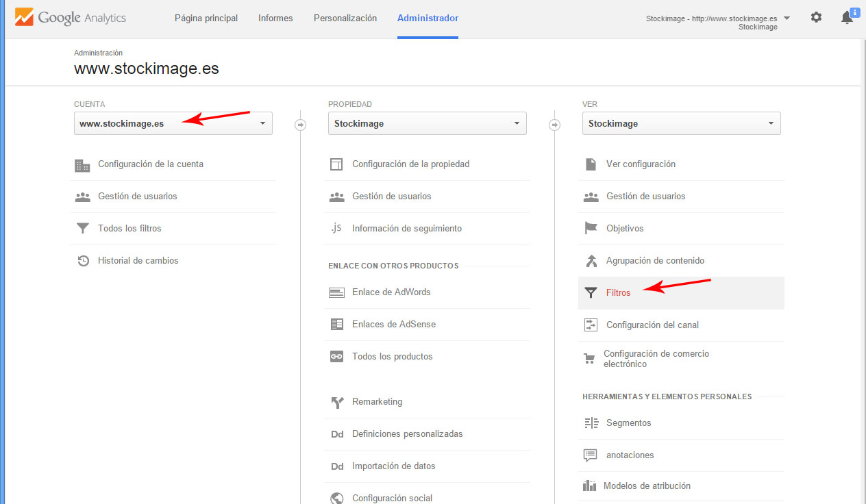Open Ver configuración
The height and width of the screenshot is (504, 866).
click(x=641, y=164)
